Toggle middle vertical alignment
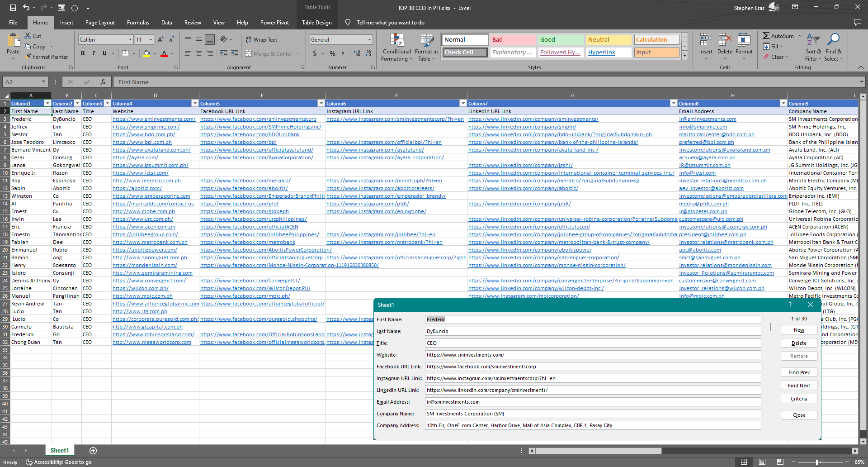Image resolution: width=868 pixels, height=467 pixels. click(x=199, y=40)
